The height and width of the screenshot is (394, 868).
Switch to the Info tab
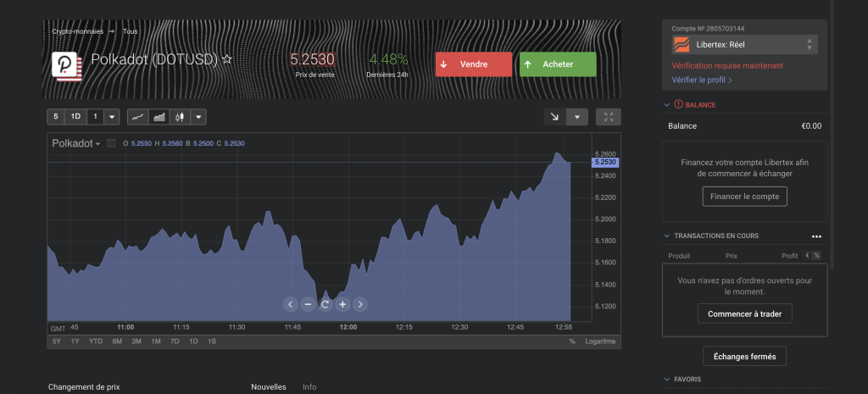[309, 387]
